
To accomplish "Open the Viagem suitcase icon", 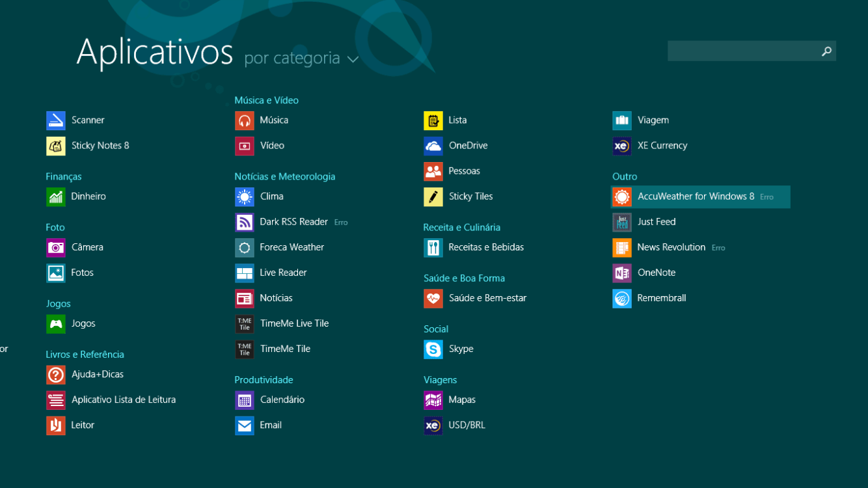I will coord(622,120).
